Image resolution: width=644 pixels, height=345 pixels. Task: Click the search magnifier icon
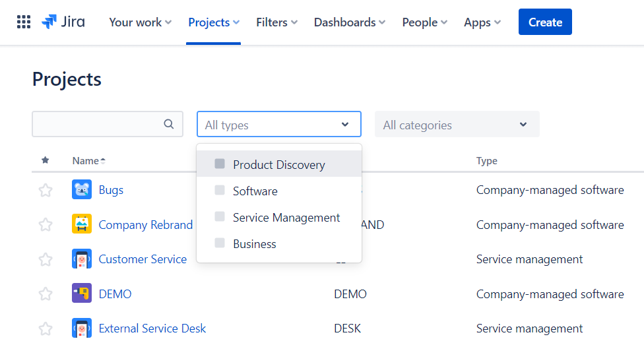[169, 124]
